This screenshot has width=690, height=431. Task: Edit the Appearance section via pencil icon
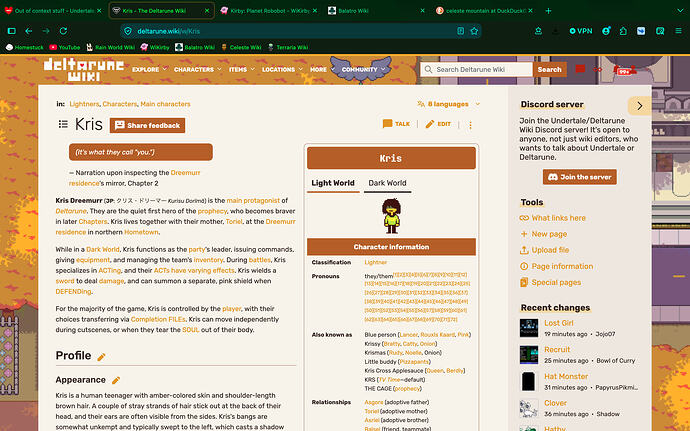[x=116, y=380]
